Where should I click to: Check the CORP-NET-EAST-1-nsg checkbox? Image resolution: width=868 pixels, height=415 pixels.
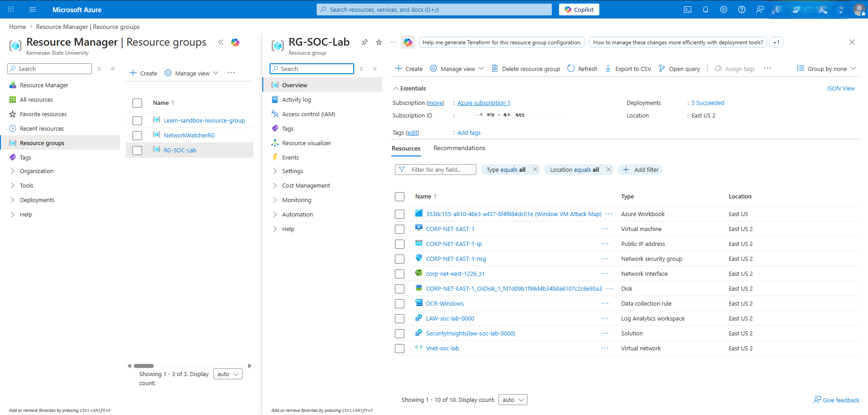(x=399, y=259)
